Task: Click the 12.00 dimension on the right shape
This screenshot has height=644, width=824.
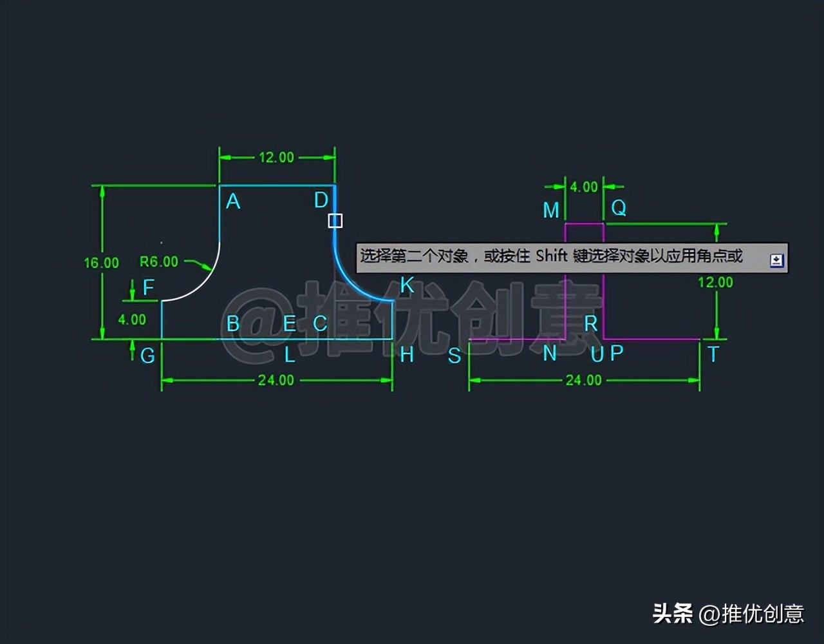Action: (x=715, y=282)
